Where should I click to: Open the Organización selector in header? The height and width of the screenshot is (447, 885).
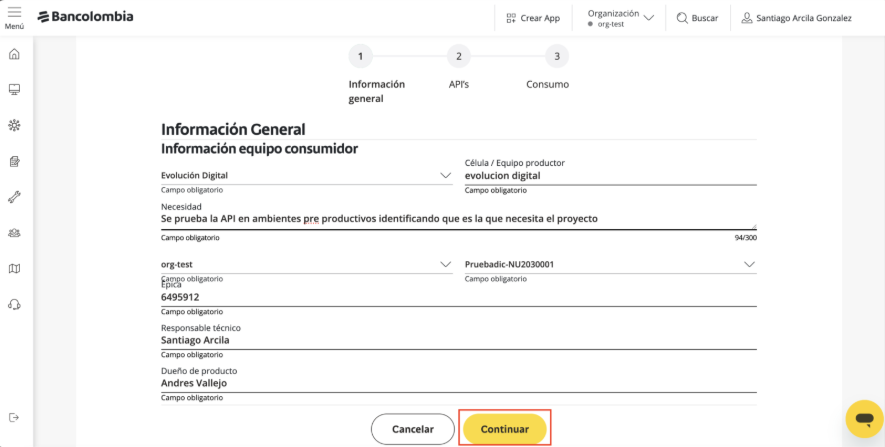(x=622, y=18)
